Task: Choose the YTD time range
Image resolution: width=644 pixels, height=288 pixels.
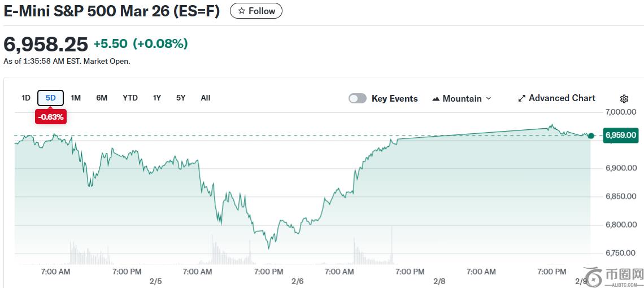Action: point(130,98)
